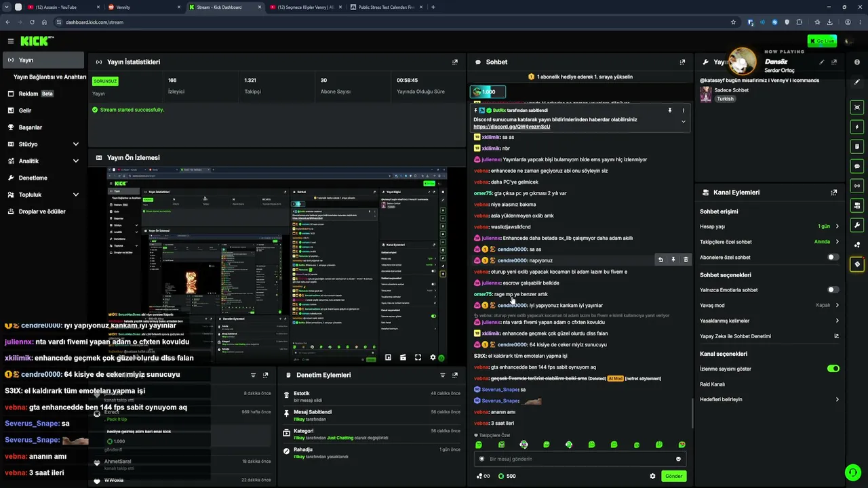The image size is (868, 488).
Task: Disable İzlenme sayısını göster switch
Action: coord(833,369)
